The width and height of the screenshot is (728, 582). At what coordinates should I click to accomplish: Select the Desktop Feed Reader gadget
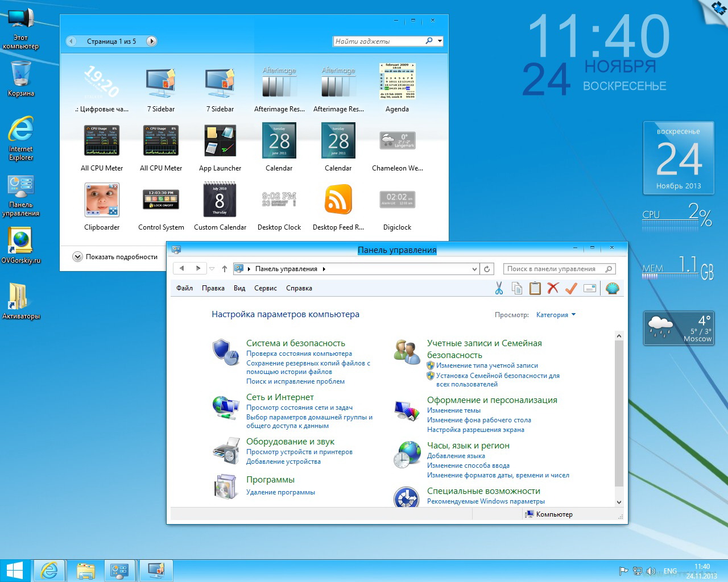click(x=338, y=201)
